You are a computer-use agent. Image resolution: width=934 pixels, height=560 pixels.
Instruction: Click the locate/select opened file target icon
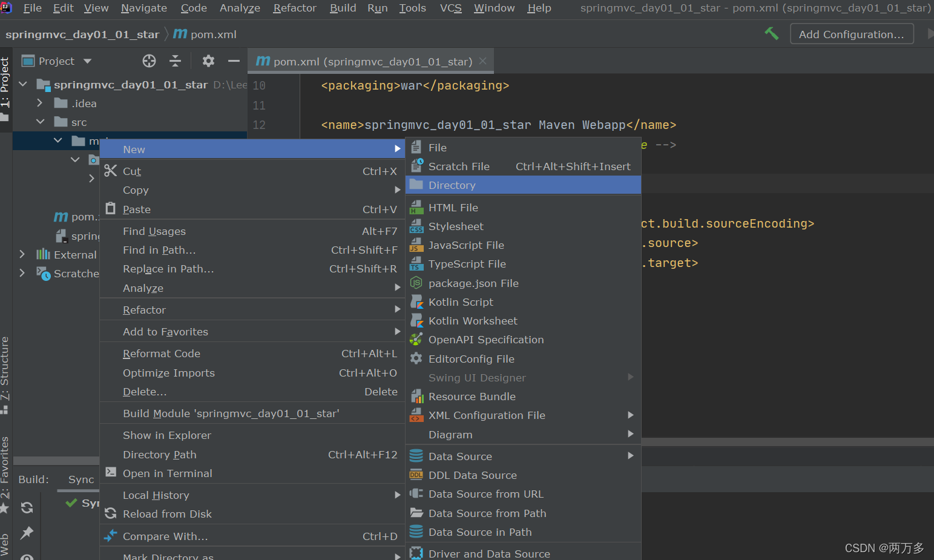point(149,61)
